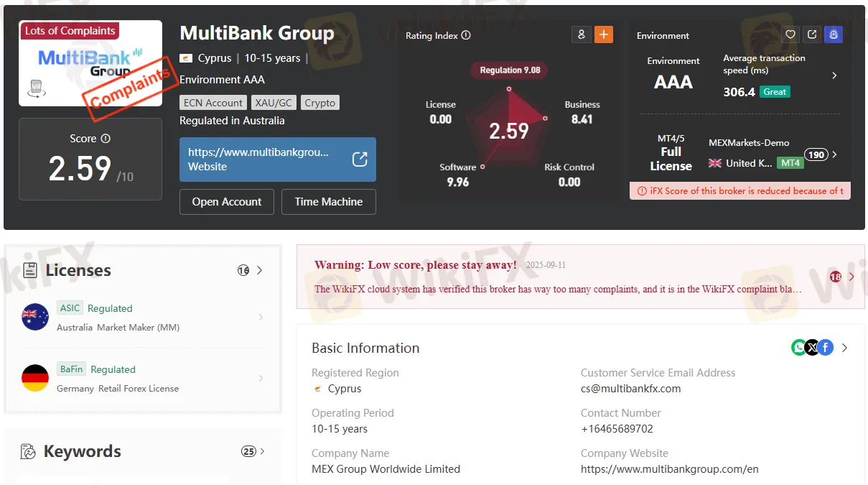Click the 'Australia Market Maker (MM)' license text
The height and width of the screenshot is (485, 868).
point(118,328)
